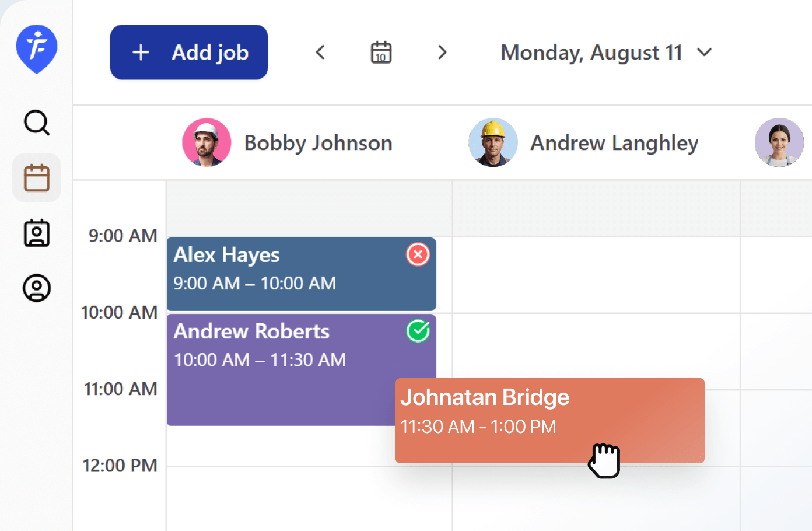Click the completed checkmark on Andrew Roberts job
The width and height of the screenshot is (812, 531).
[x=417, y=331]
